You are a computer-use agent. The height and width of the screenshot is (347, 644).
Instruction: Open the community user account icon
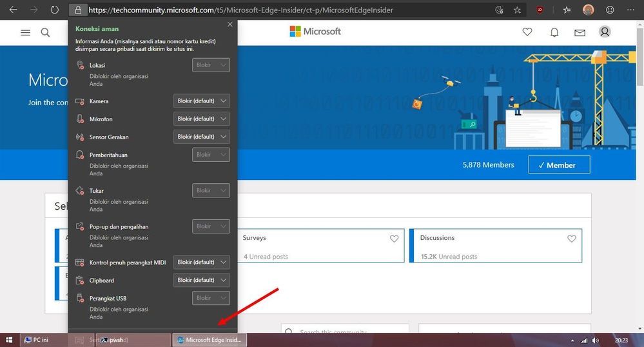point(605,32)
